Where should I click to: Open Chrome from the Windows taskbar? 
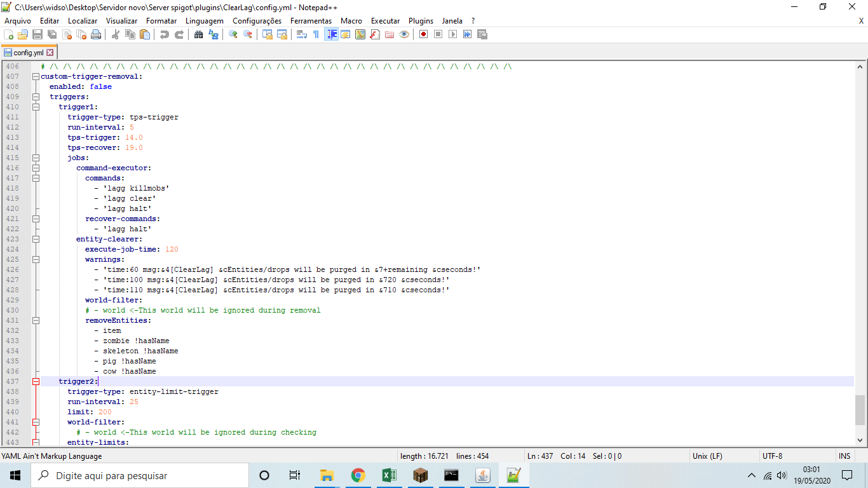coord(358,475)
